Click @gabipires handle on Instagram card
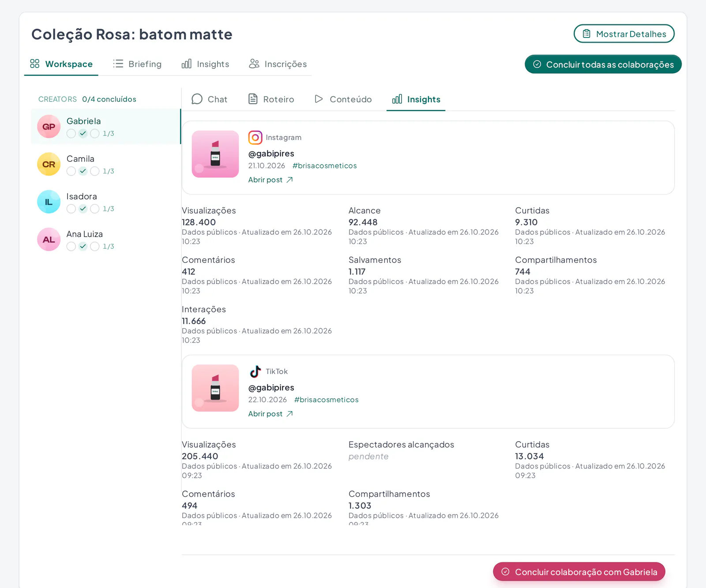706x588 pixels. [271, 154]
